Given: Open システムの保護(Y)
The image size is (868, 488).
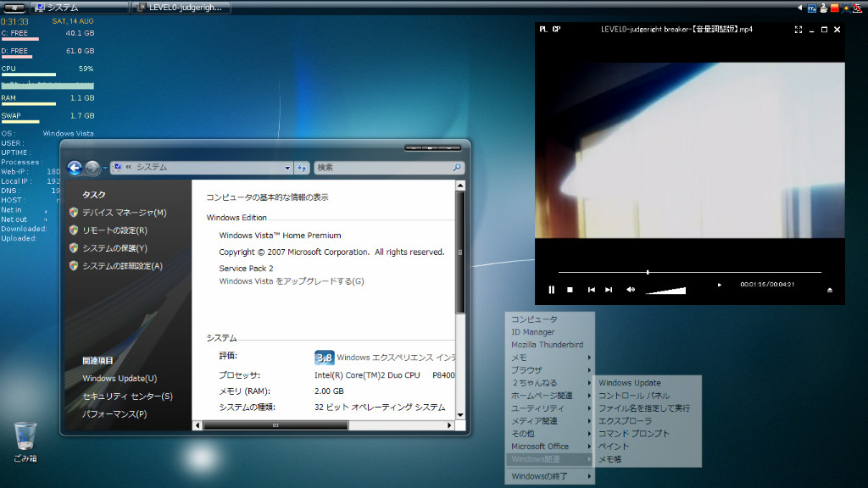Looking at the screenshot, I should pyautogui.click(x=114, y=248).
